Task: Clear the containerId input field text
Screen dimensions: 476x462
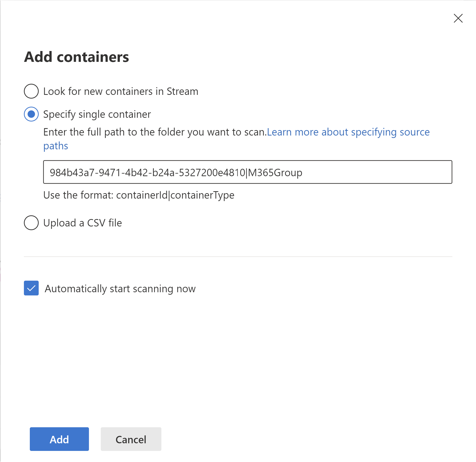Action: coord(248,172)
